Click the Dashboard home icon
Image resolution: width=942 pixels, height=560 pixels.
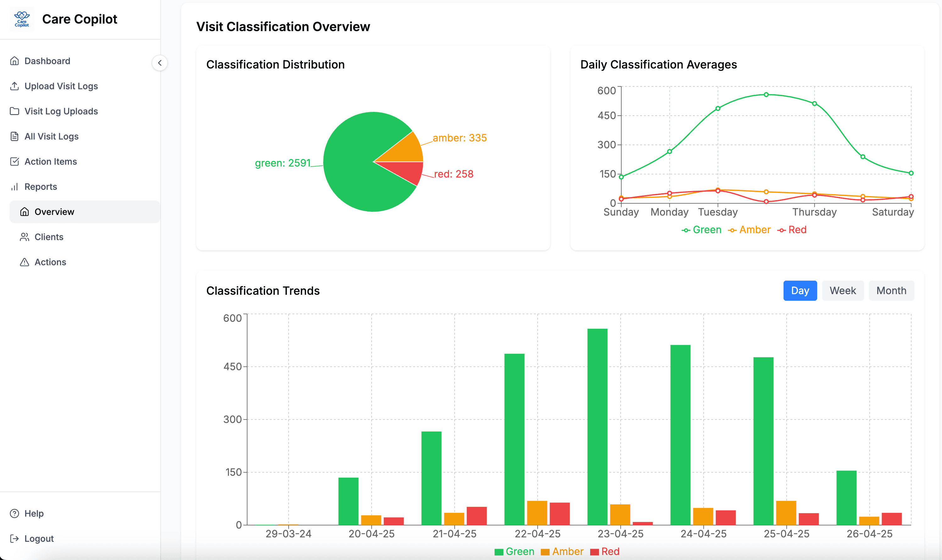coord(14,61)
